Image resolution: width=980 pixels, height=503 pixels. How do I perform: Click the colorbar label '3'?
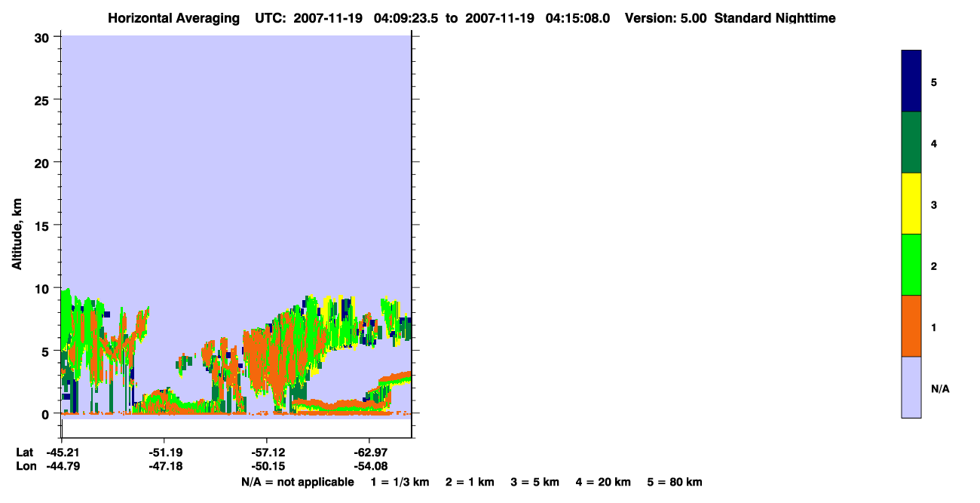coord(934,204)
